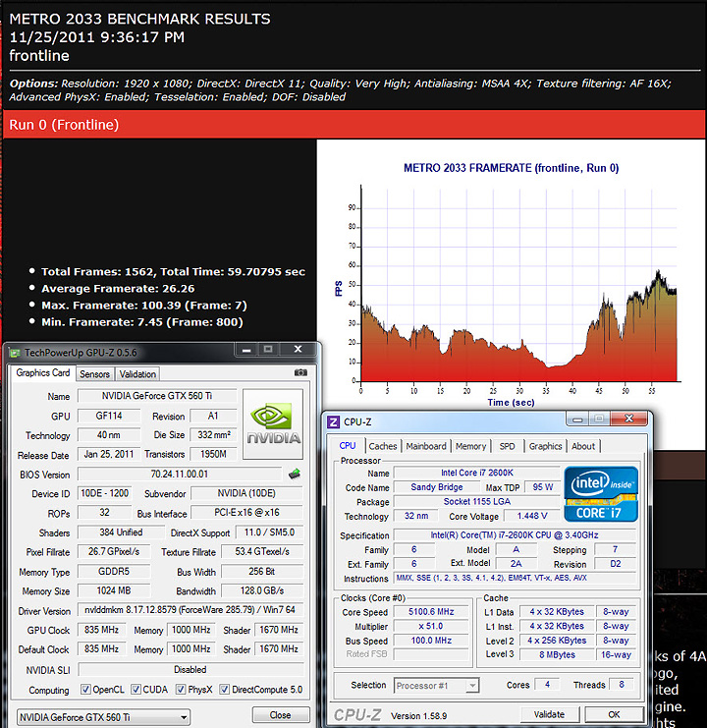The height and width of the screenshot is (728, 707).
Task: Close the CPU-Z window with red X
Action: pyautogui.click(x=628, y=419)
